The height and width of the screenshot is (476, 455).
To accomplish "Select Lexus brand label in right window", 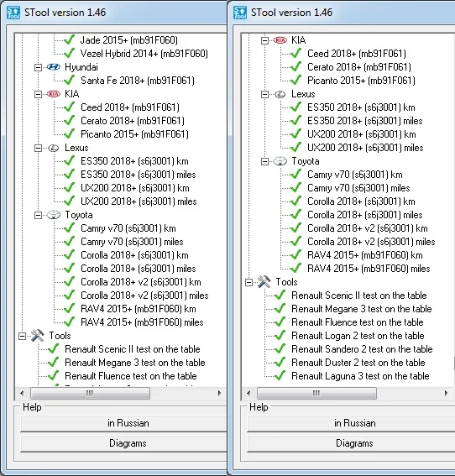I will [303, 94].
